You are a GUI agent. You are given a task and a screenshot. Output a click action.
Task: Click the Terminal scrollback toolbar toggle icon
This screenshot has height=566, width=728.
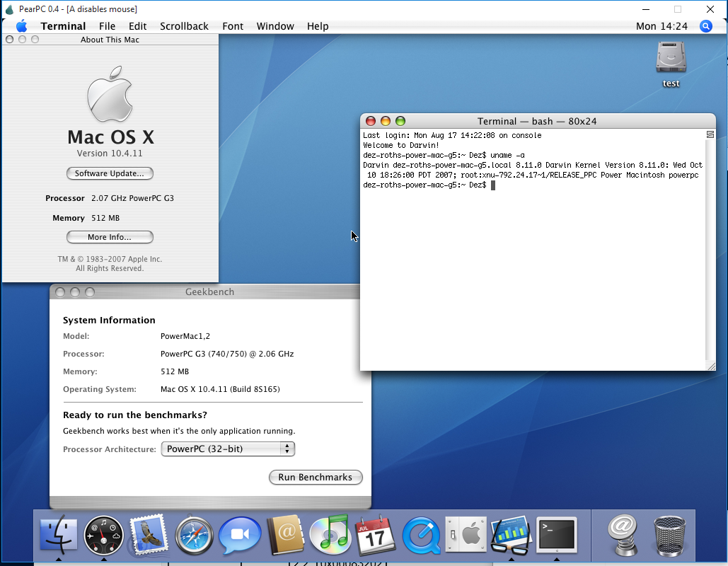[710, 134]
